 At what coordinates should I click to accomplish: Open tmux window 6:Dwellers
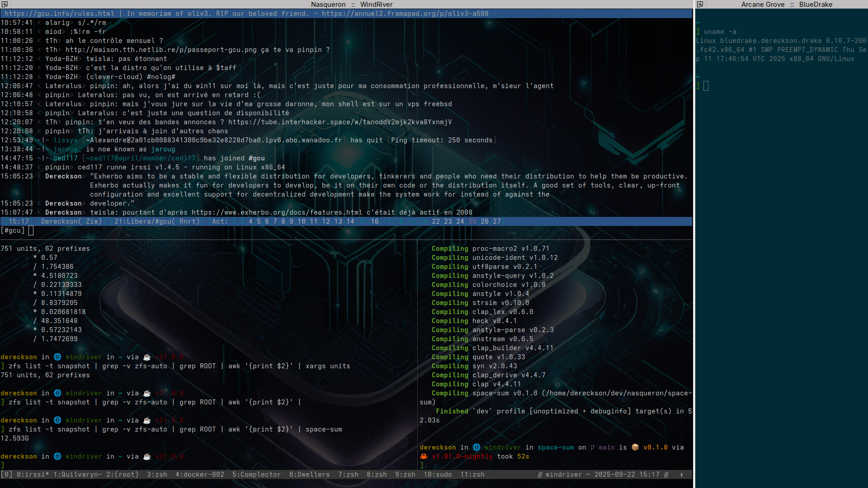click(x=309, y=474)
